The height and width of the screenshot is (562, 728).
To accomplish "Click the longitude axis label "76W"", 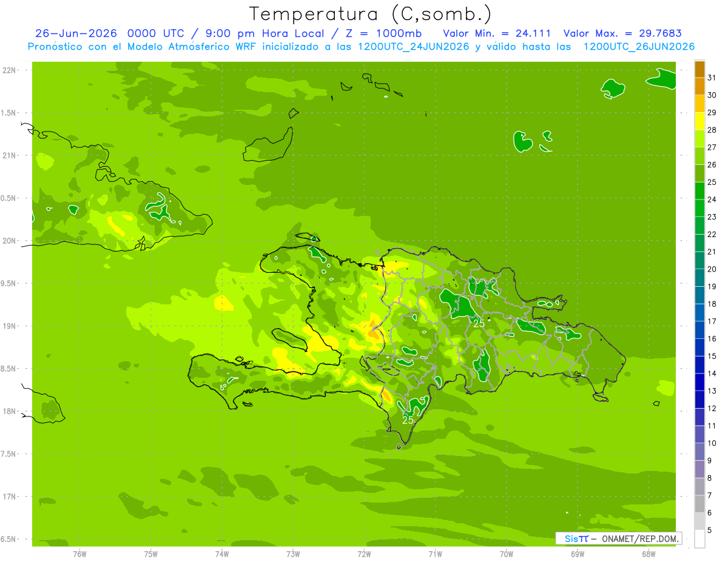I will coord(79,554).
